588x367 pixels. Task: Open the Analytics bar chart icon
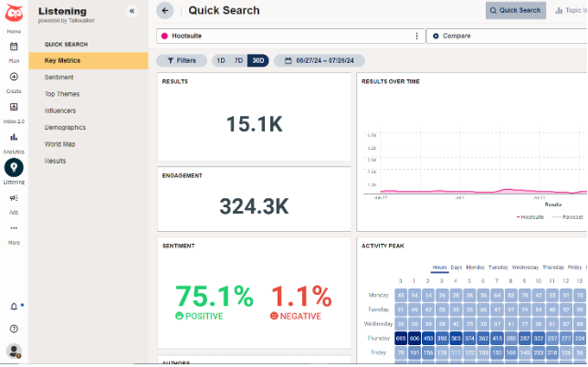click(x=14, y=137)
